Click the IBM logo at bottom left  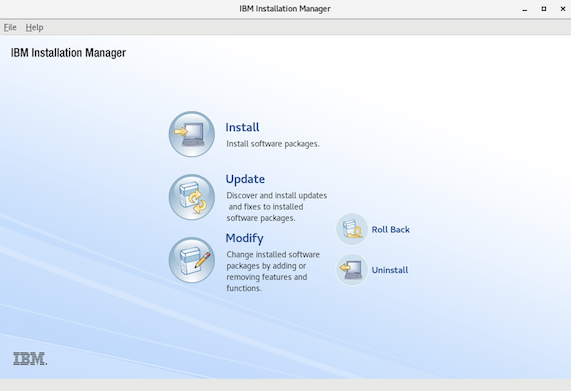30,359
